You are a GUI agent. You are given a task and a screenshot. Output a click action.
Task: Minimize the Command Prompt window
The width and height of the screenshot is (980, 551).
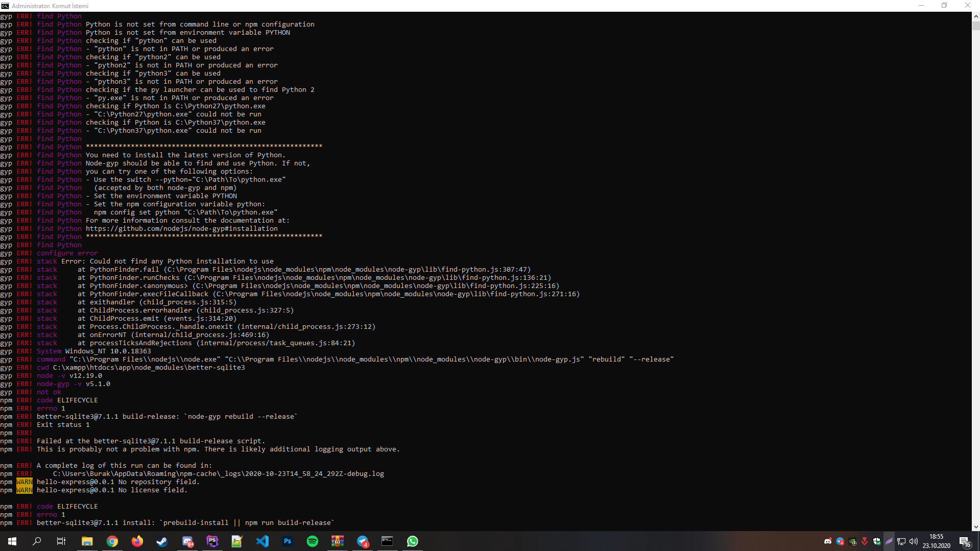click(921, 6)
